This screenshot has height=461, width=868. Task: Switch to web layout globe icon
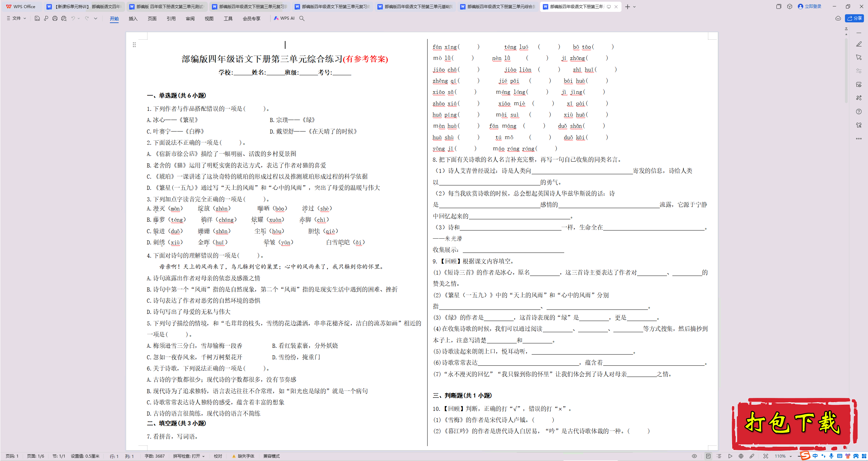coord(741,456)
